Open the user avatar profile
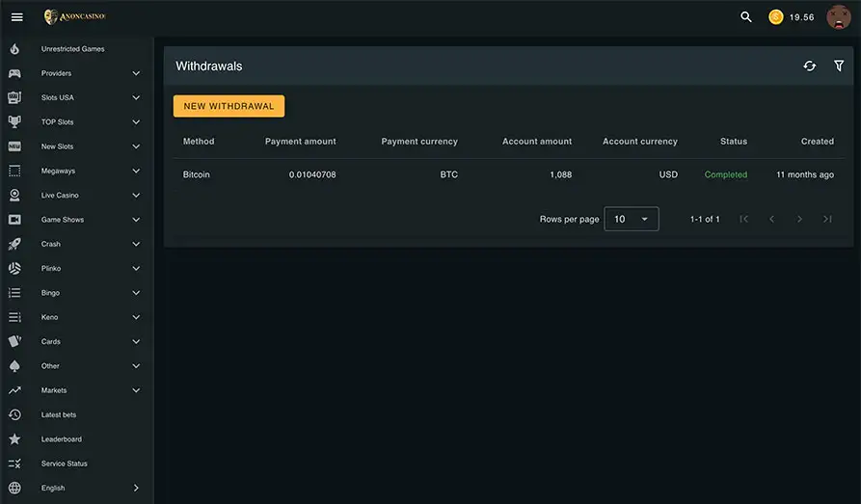 [839, 17]
